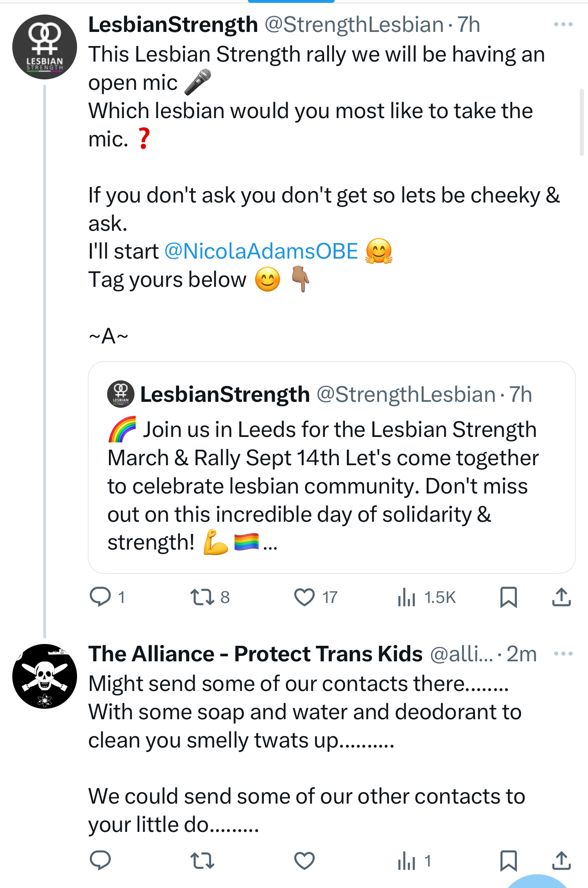Share the LesbianStrength open mic tweet
Viewport: 588px width, 888px height.
(x=561, y=597)
